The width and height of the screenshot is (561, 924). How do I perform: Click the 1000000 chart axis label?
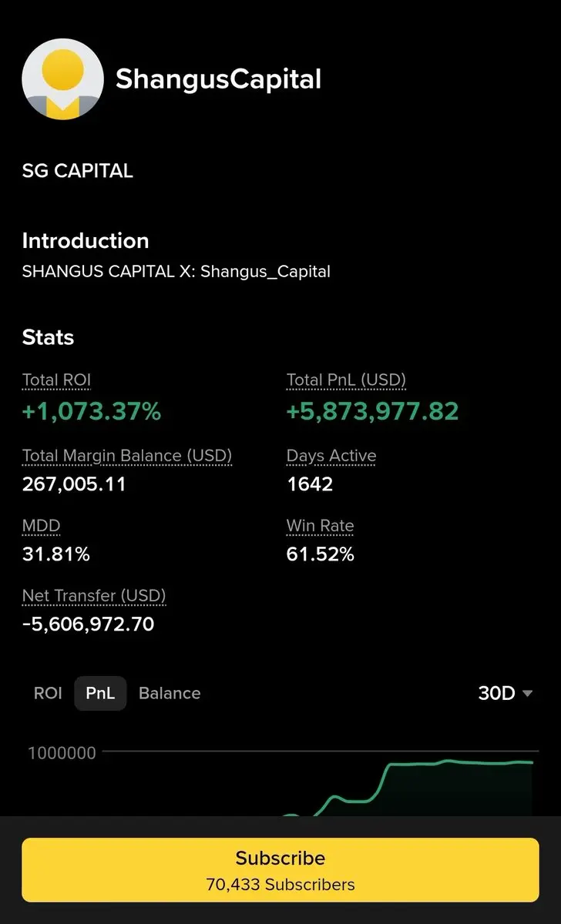(x=62, y=753)
